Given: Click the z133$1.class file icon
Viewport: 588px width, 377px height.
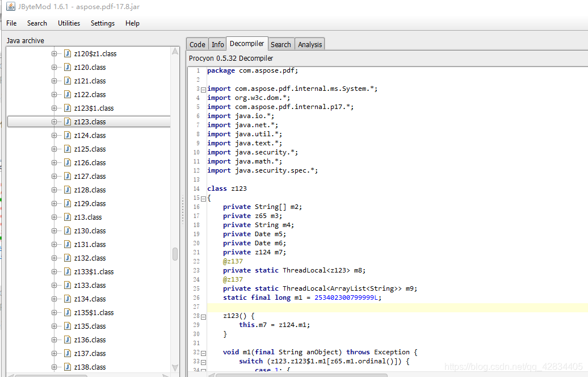Looking at the screenshot, I should click(x=68, y=271).
